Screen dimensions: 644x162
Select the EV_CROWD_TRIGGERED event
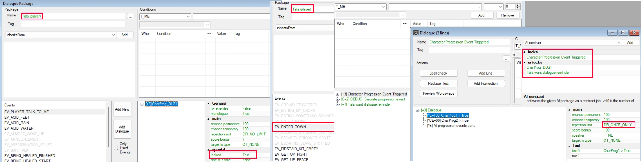(x=296, y=105)
